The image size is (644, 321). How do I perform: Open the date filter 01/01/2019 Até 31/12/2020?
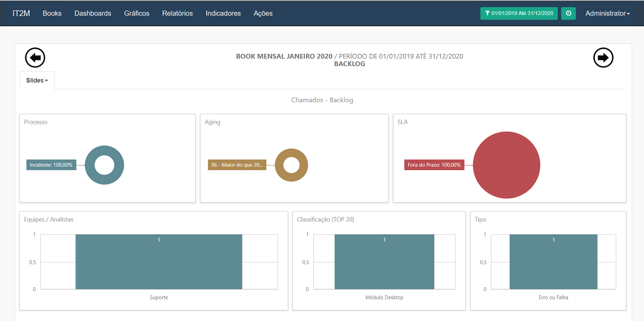click(519, 14)
